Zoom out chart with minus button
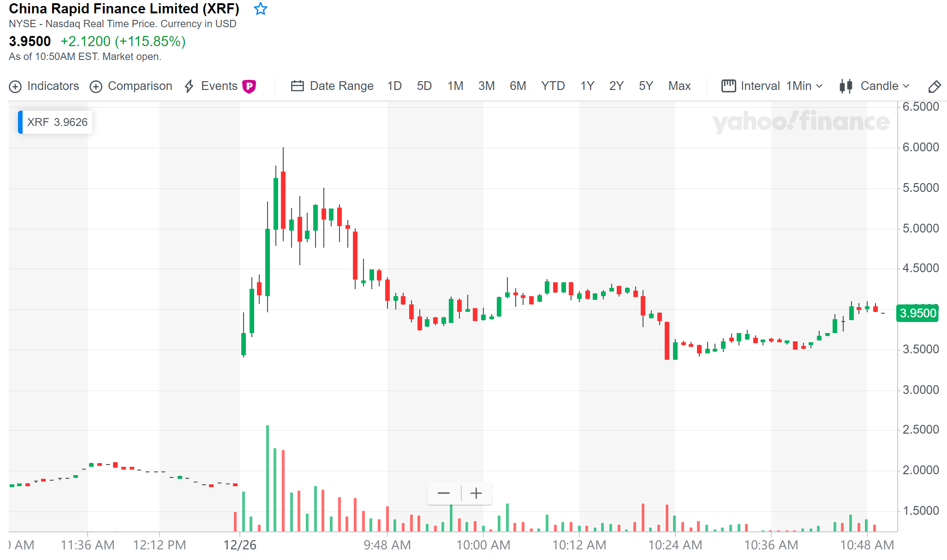This screenshot has height=560, width=947. point(444,493)
